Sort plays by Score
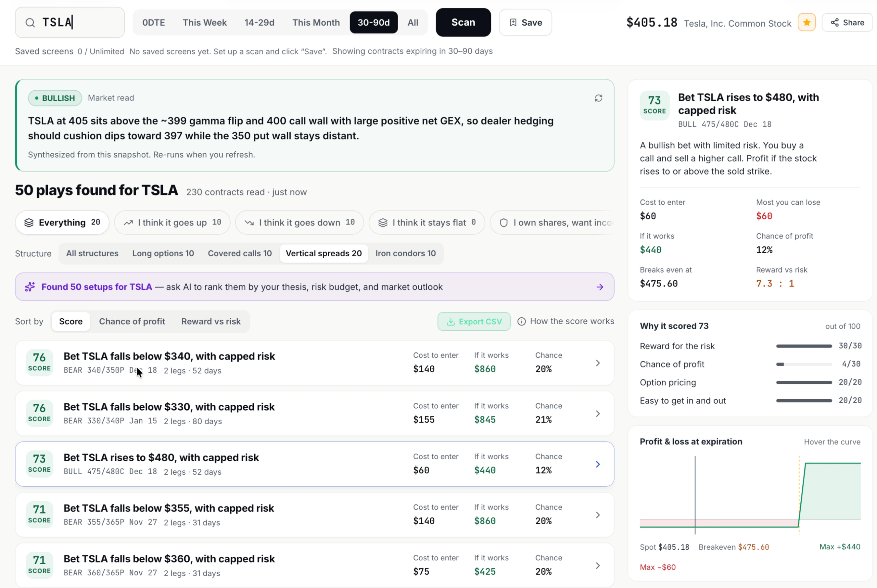This screenshot has height=588, width=877. 71,321
